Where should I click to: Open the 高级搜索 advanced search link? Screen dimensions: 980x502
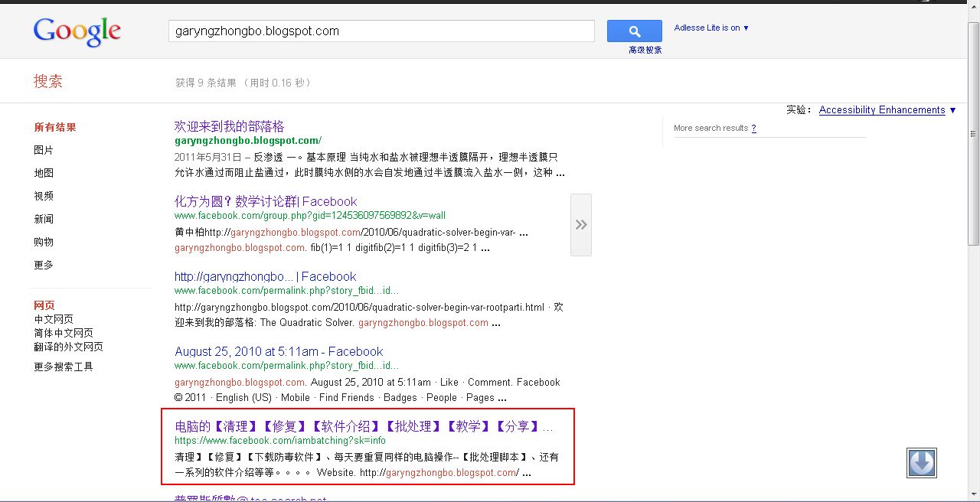point(645,50)
